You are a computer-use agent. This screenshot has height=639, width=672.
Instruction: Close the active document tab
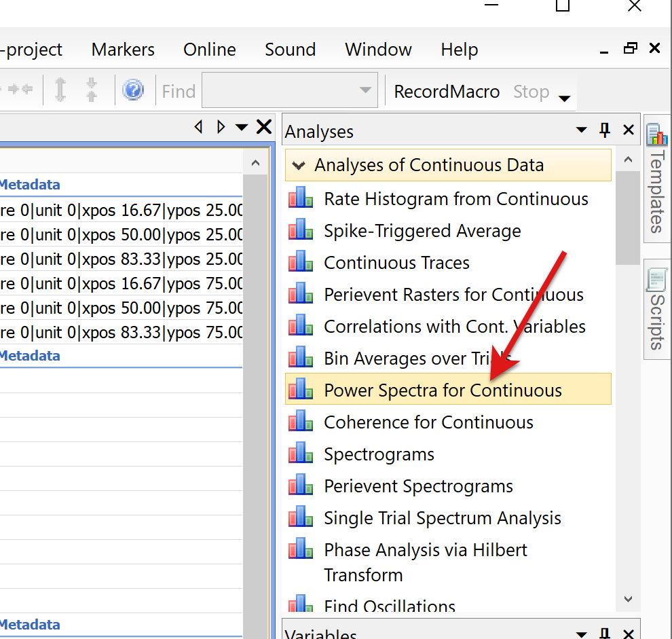[263, 127]
